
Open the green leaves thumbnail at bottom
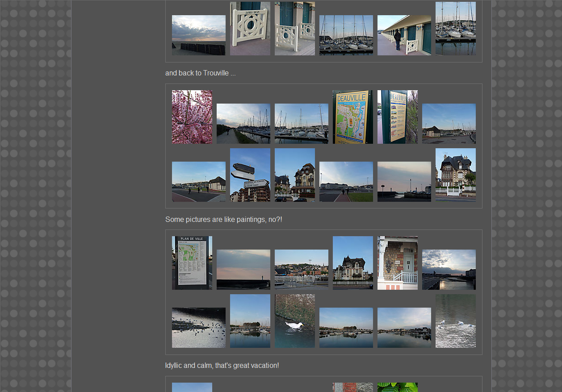tap(397, 387)
